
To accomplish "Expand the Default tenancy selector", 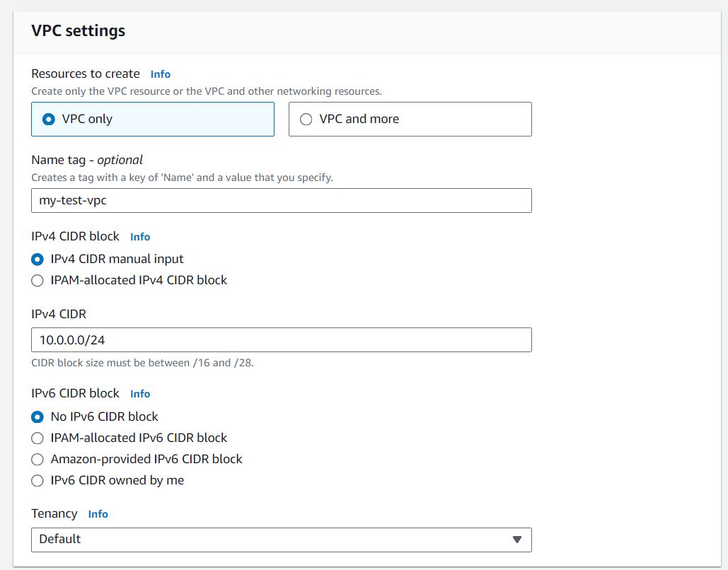I will [x=281, y=540].
